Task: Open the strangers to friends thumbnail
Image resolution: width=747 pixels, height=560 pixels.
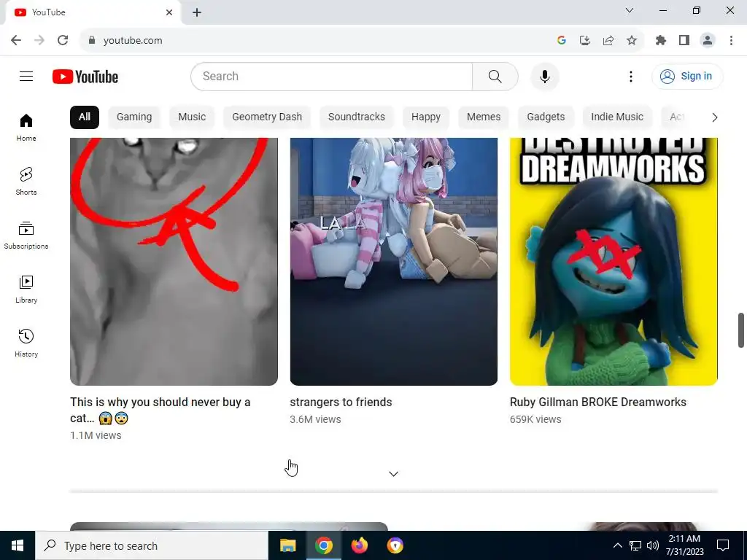Action: click(393, 262)
